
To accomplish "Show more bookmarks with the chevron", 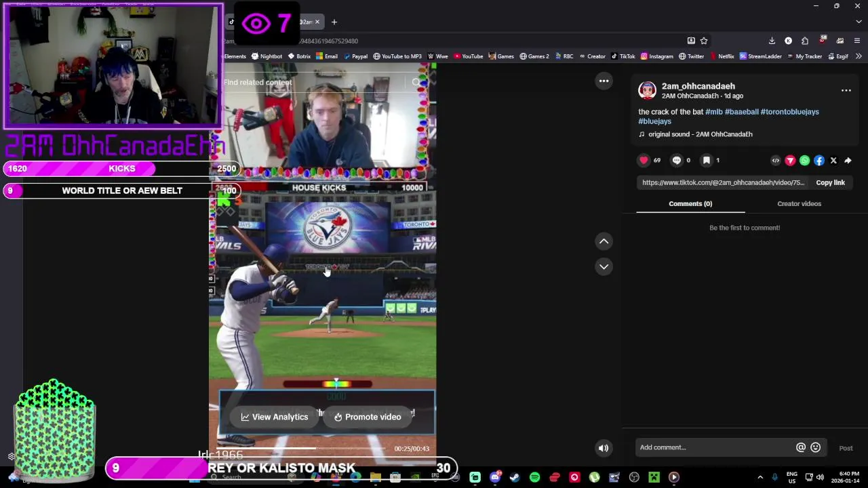I will click(x=859, y=56).
